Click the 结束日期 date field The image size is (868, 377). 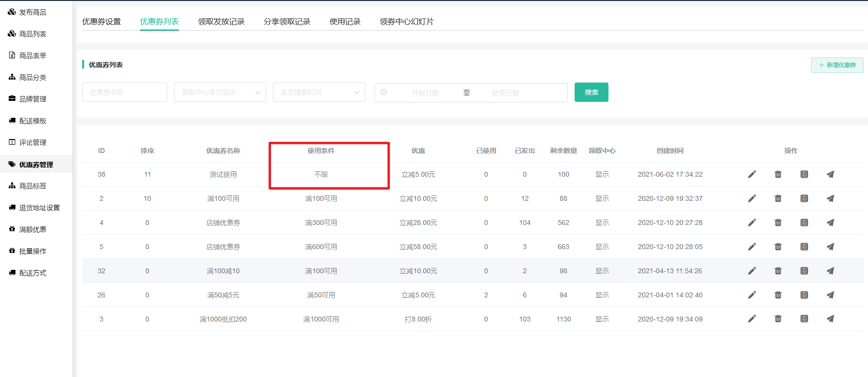pos(506,93)
